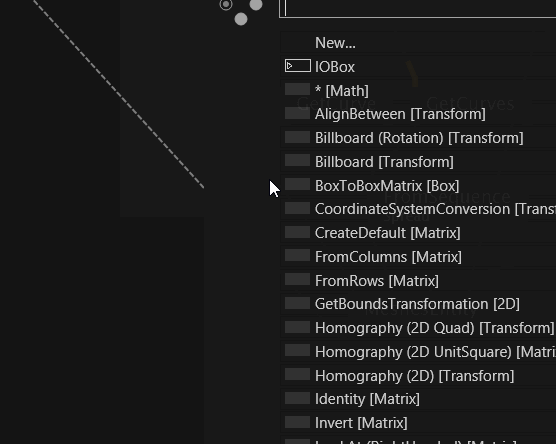The image size is (556, 444).
Task: Click the node icon beside FromRows
Action: 298,279
